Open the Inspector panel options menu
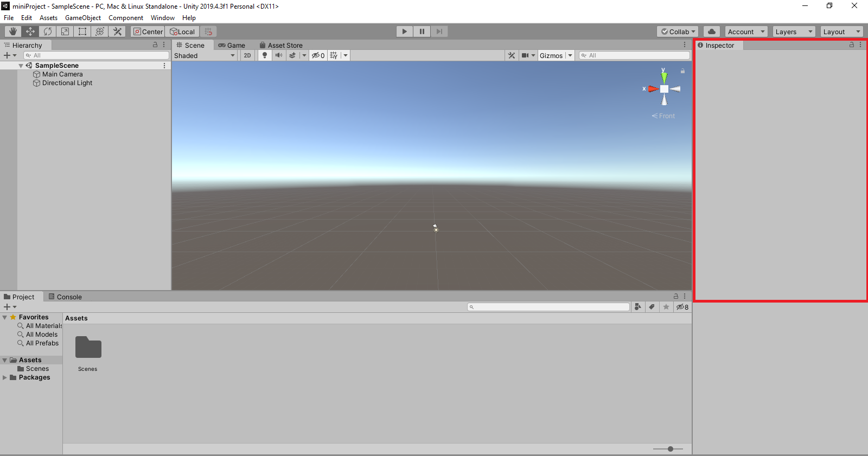Viewport: 868px width, 456px height. 860,45
